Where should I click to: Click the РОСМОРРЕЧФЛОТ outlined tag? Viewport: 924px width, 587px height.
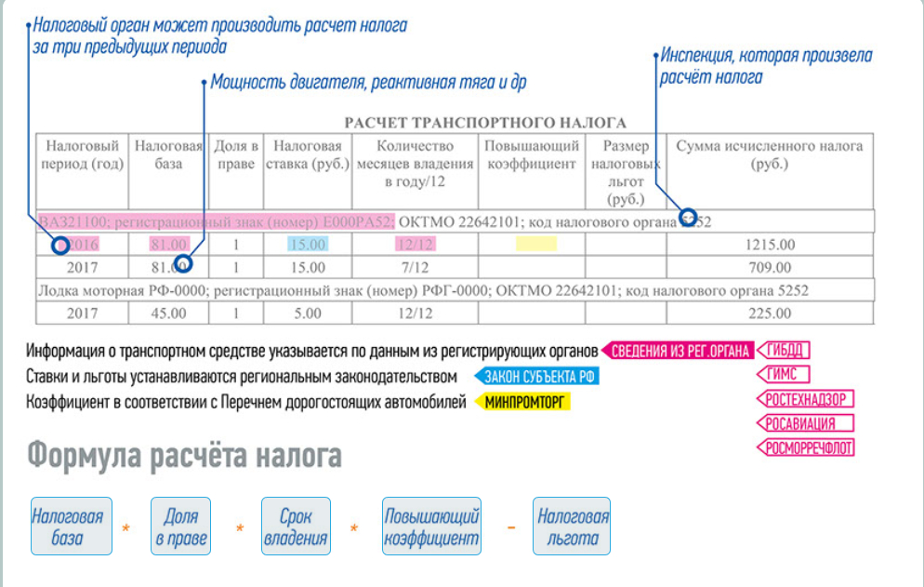806,447
